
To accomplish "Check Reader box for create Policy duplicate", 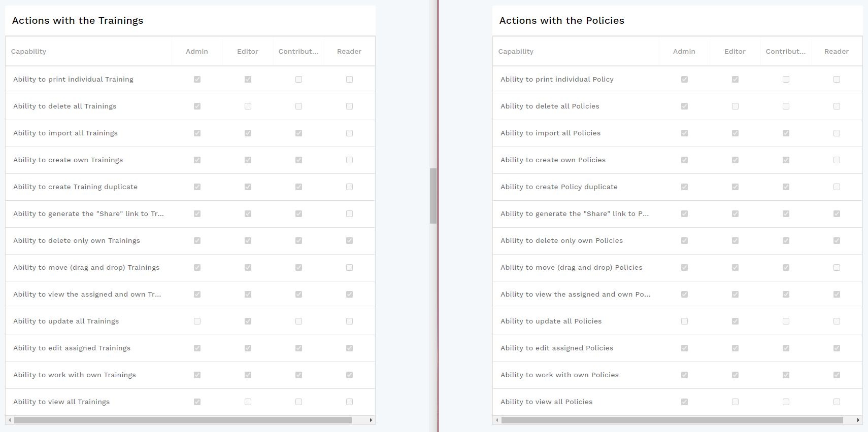I will 837,187.
